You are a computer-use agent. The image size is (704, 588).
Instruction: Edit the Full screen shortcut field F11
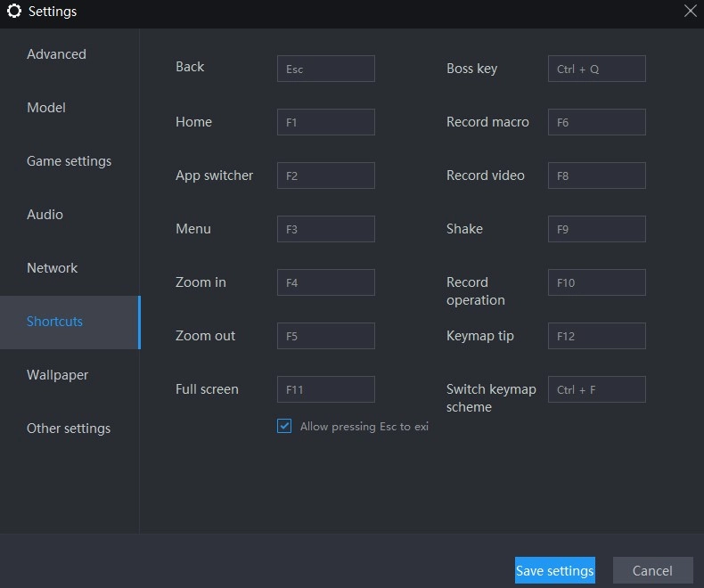(326, 389)
